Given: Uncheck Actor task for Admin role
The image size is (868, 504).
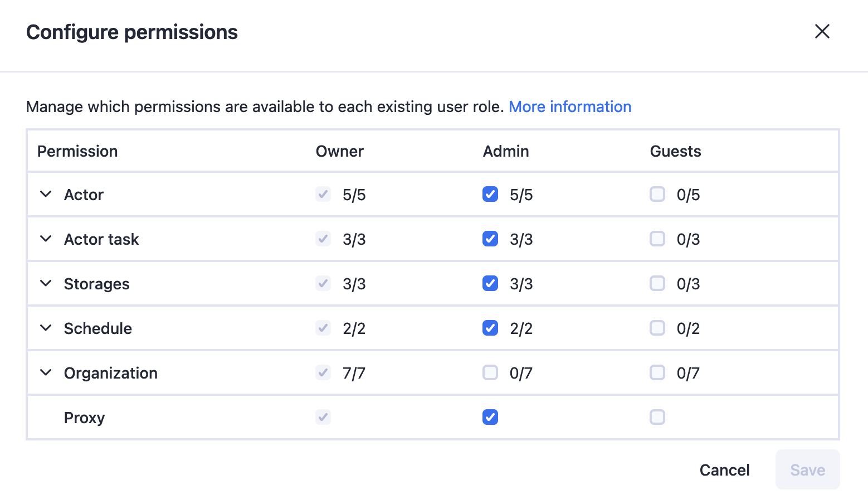Looking at the screenshot, I should click(x=490, y=239).
